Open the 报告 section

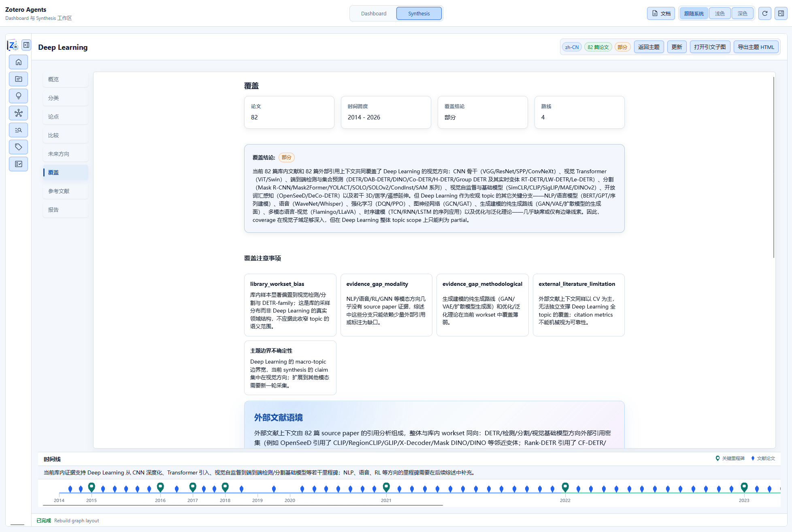pyautogui.click(x=66, y=210)
